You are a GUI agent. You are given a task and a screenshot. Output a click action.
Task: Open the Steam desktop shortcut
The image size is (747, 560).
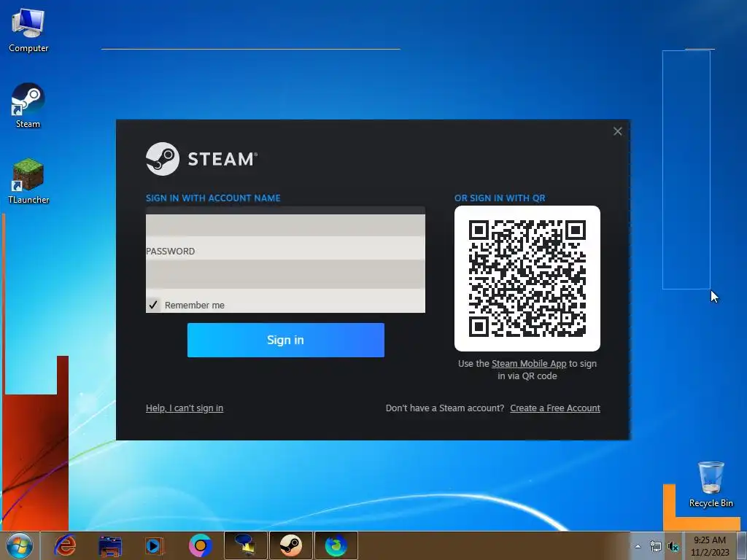28,105
